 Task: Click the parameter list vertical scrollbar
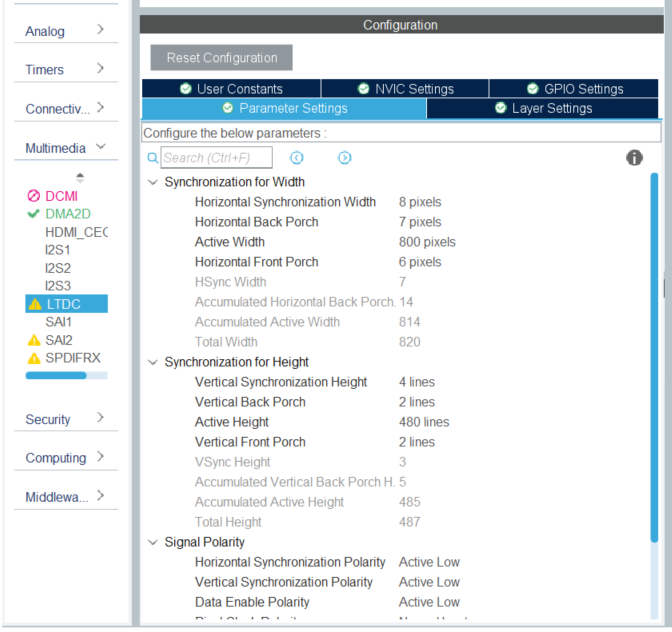(x=654, y=358)
